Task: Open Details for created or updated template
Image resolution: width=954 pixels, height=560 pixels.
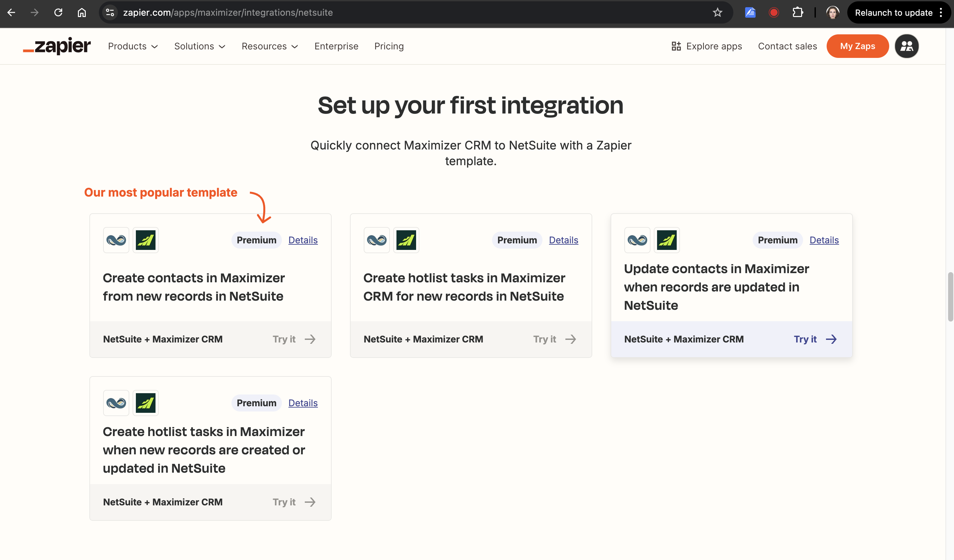Action: (x=303, y=403)
